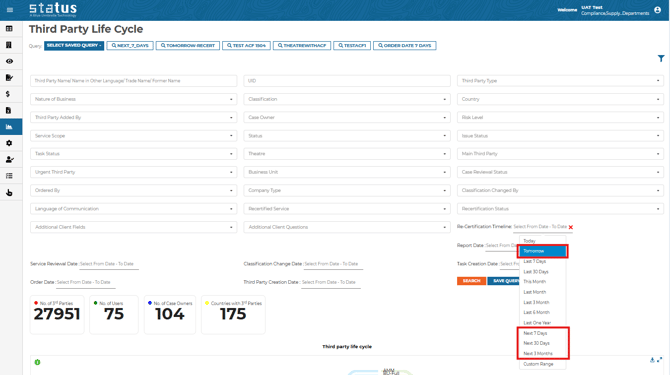
Task: Open the Service Renewal Date picker
Action: click(109, 264)
